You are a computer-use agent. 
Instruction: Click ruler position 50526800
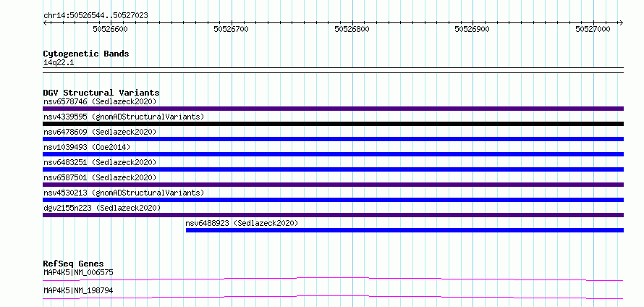[352, 29]
